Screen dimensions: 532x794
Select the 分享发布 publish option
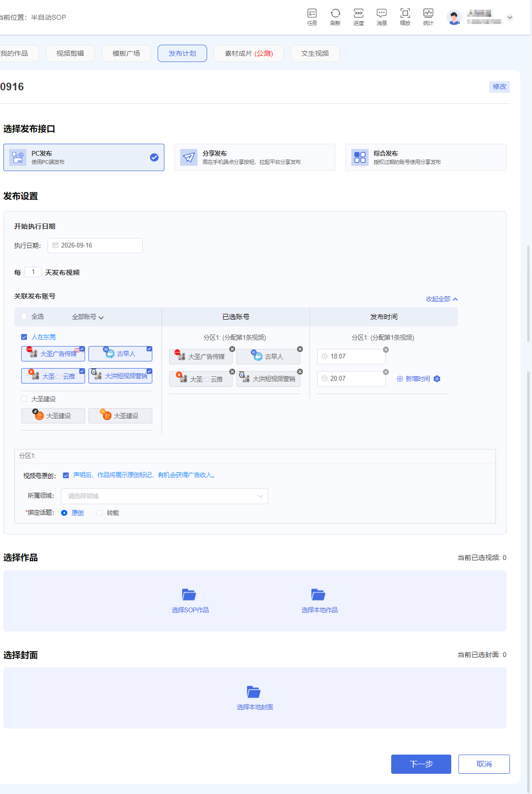pyautogui.click(x=255, y=157)
